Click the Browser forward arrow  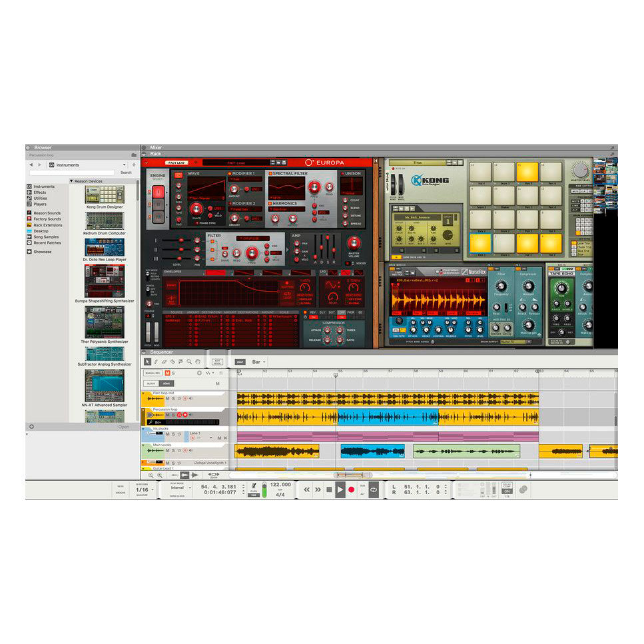tap(39, 164)
